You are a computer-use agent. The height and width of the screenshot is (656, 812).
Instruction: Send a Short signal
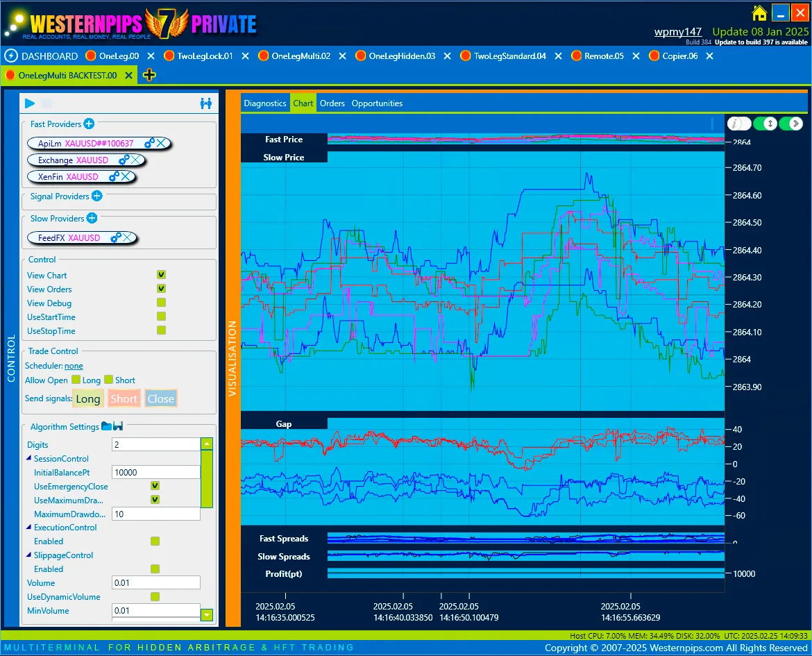click(x=124, y=398)
